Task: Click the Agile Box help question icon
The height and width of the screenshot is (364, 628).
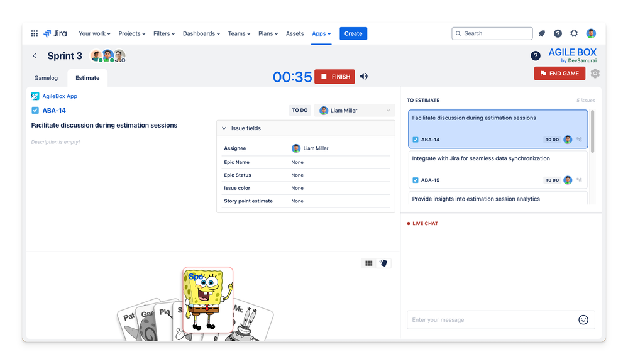Action: [x=536, y=56]
